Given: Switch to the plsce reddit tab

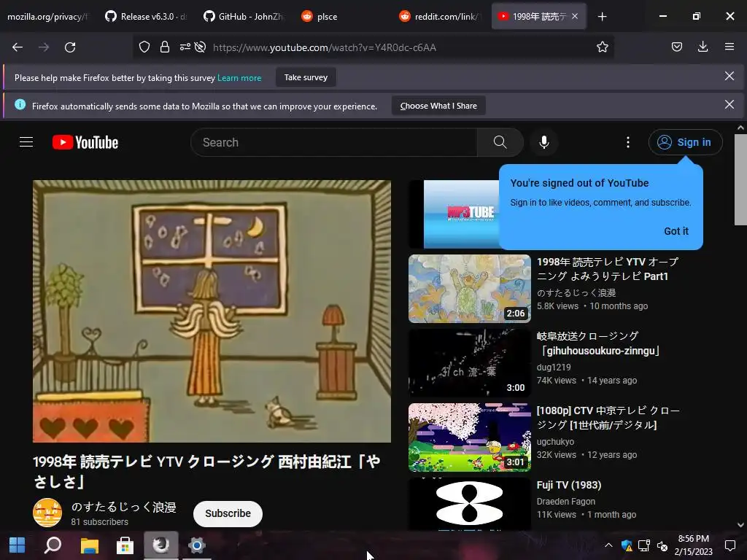Looking at the screenshot, I should coord(341,17).
